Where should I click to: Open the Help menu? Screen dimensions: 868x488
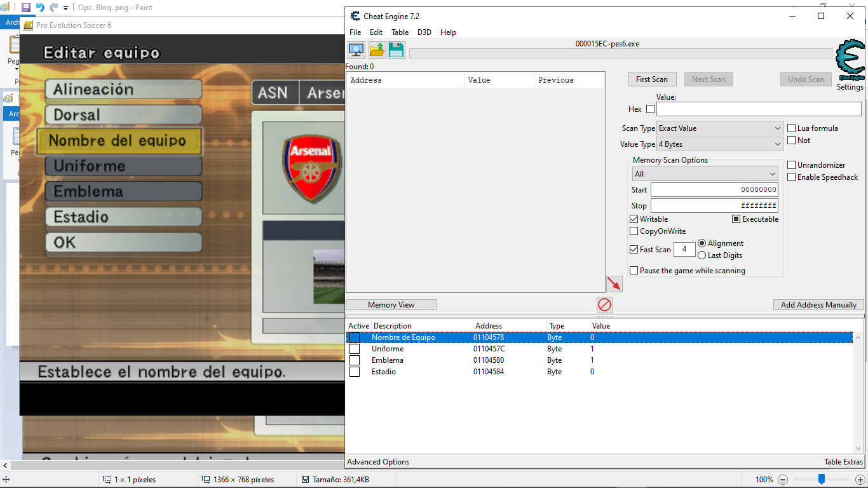pos(448,32)
